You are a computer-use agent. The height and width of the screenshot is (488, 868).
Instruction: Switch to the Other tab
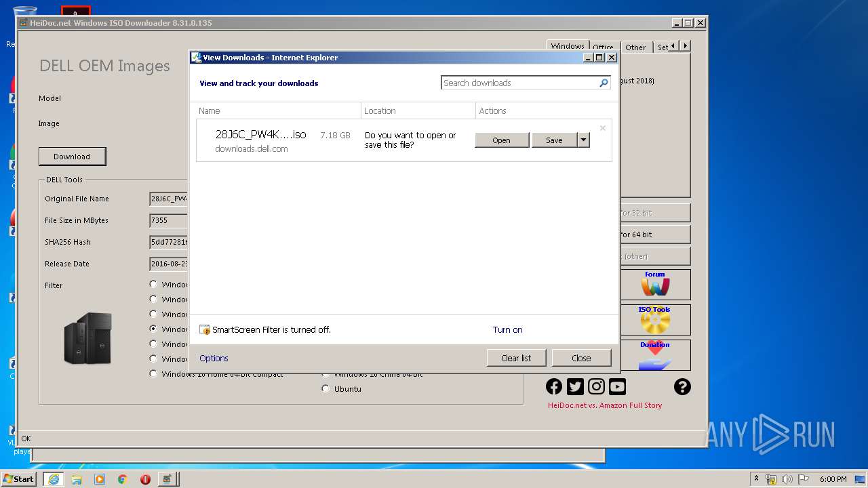click(635, 47)
